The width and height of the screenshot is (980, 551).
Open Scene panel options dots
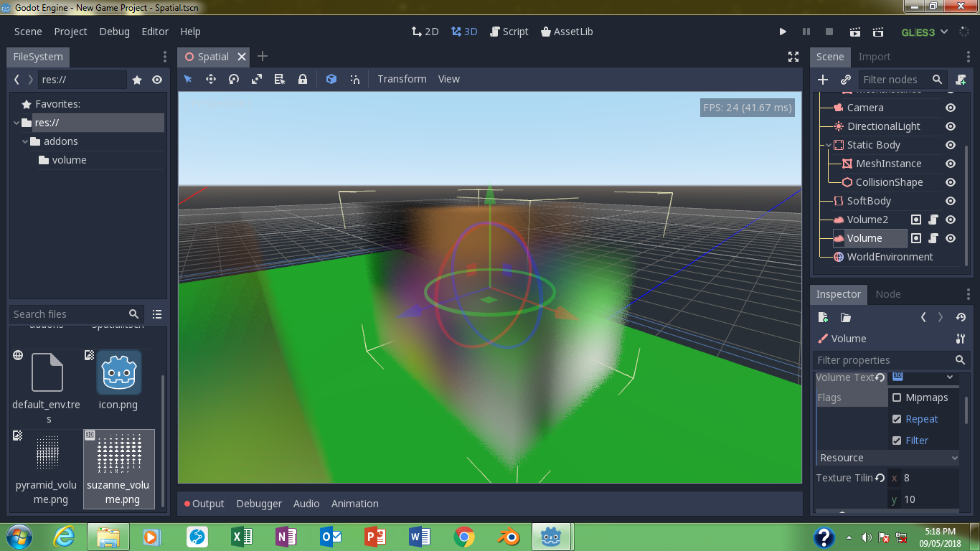[x=969, y=57]
